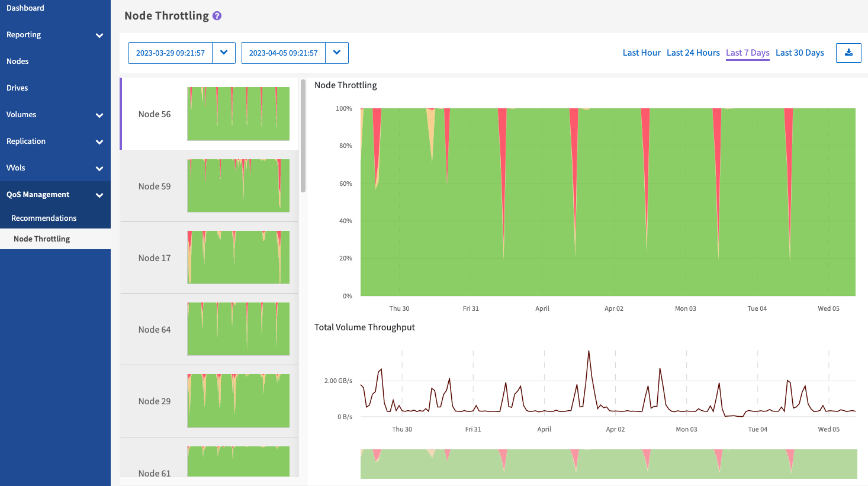Expand the Volumes sidebar section
The height and width of the screenshot is (486, 868).
99,115
